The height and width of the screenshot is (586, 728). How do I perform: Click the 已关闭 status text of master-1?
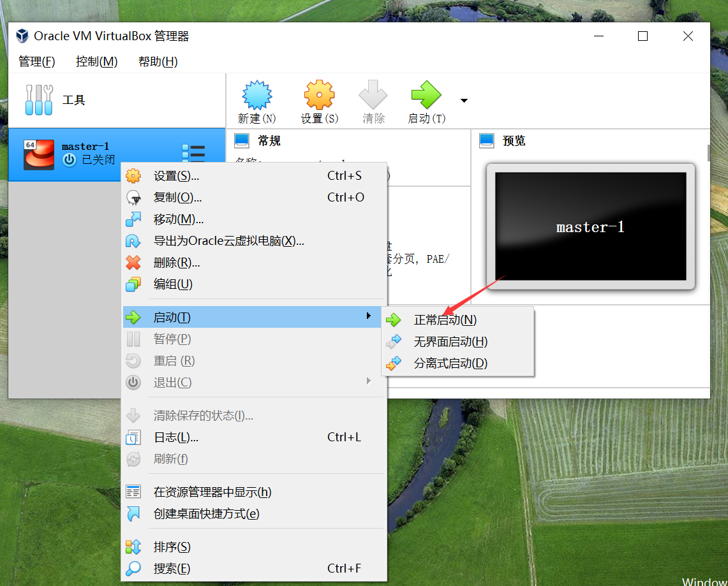98,159
